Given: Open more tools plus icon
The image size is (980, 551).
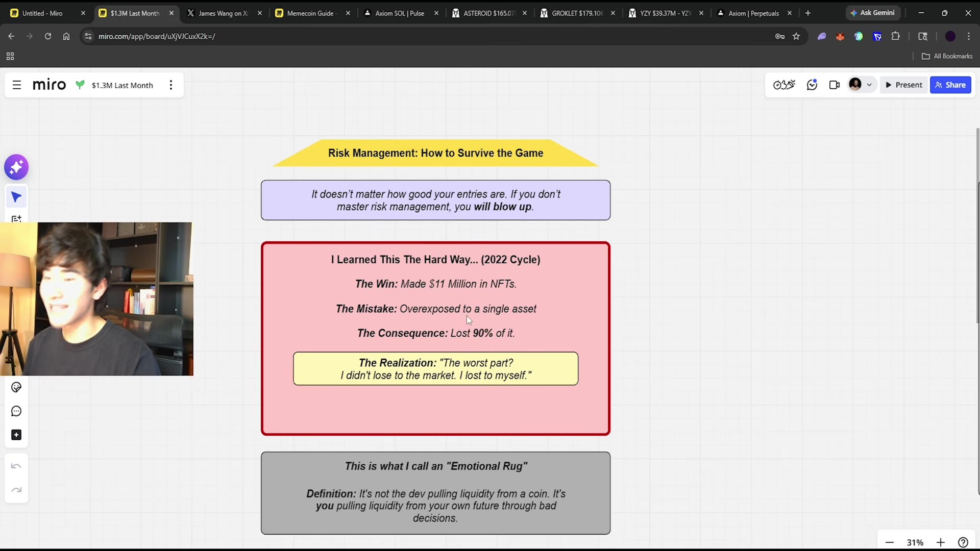Looking at the screenshot, I should click(16, 435).
